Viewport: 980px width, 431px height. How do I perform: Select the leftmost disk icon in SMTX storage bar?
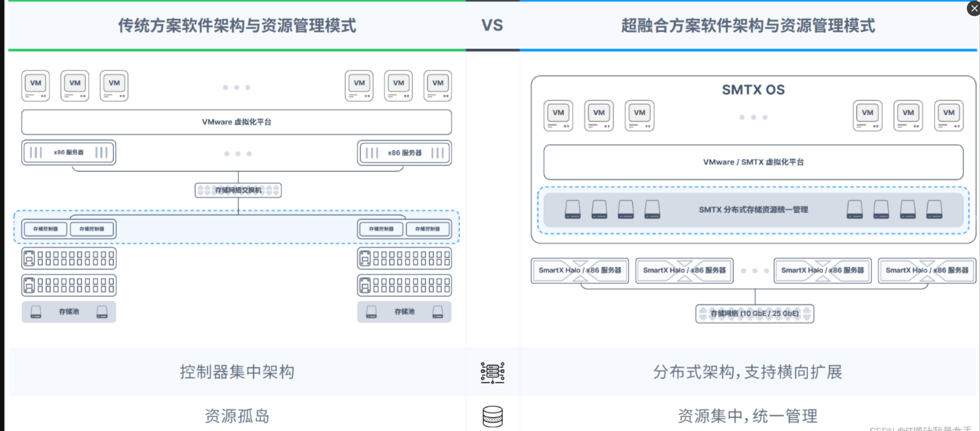pyautogui.click(x=572, y=210)
